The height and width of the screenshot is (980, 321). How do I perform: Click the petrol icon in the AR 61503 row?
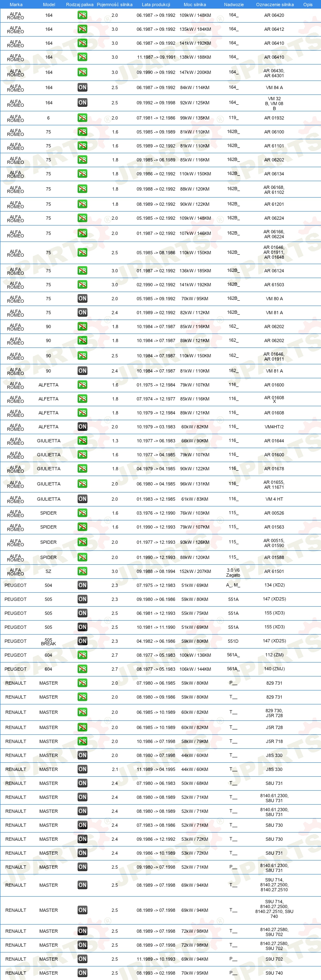point(83,285)
